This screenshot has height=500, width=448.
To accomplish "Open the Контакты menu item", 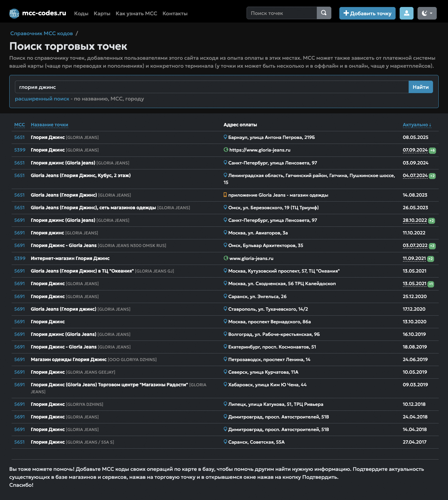I will (x=175, y=14).
